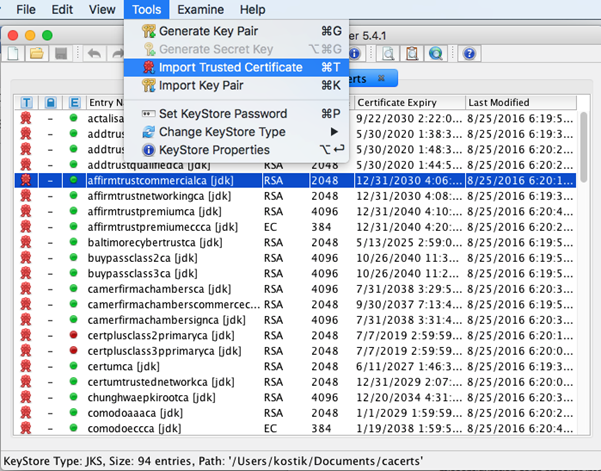
Task: Click the certificate icon of the buypassclass2ca row
Action: pos(26,258)
